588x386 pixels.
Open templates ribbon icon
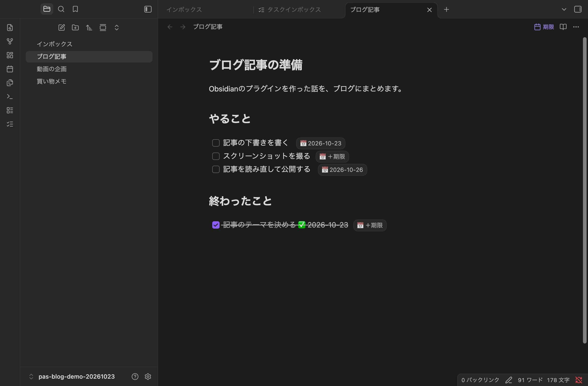coord(10,82)
